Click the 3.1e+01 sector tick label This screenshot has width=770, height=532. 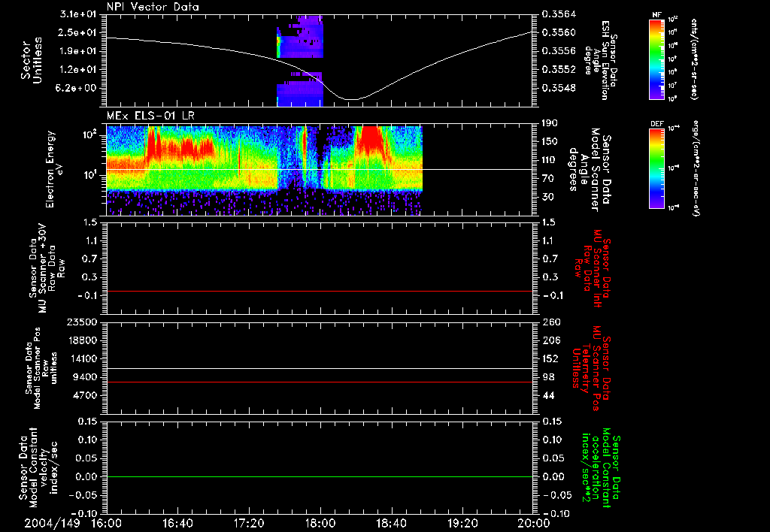78,14
